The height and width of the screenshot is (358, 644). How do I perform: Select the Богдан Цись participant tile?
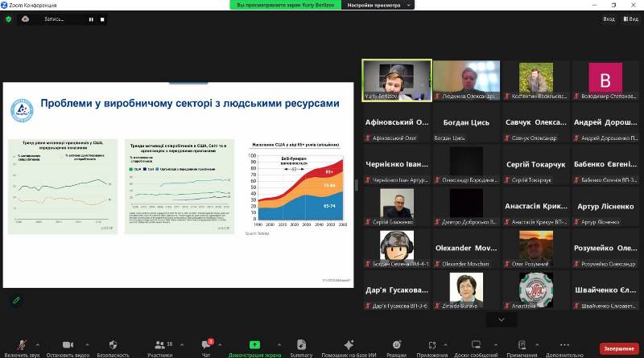(466, 122)
